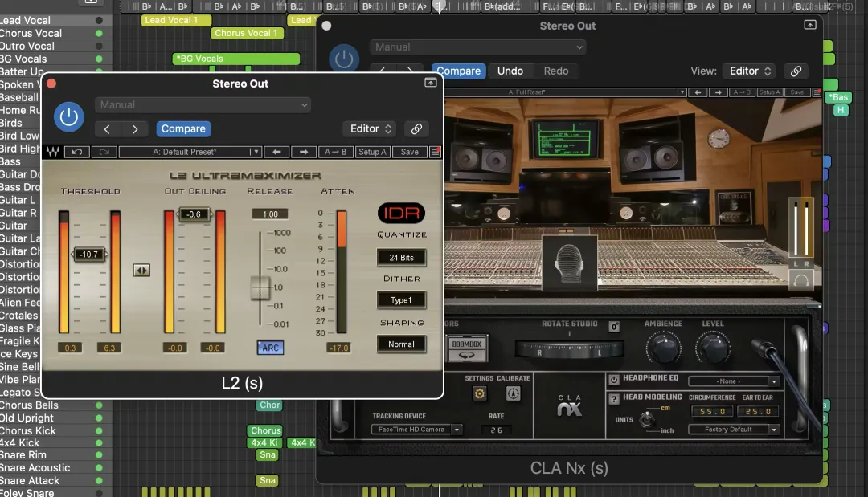
Task: Click Setup A in L2 toolbar
Action: click(373, 152)
